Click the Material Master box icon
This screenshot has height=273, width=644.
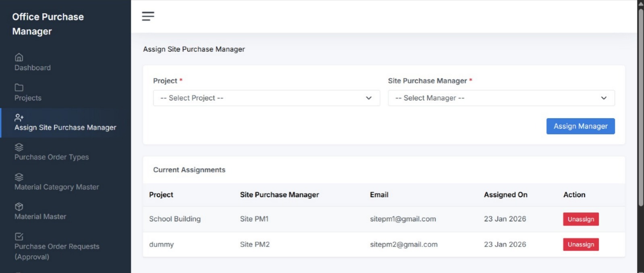click(19, 207)
